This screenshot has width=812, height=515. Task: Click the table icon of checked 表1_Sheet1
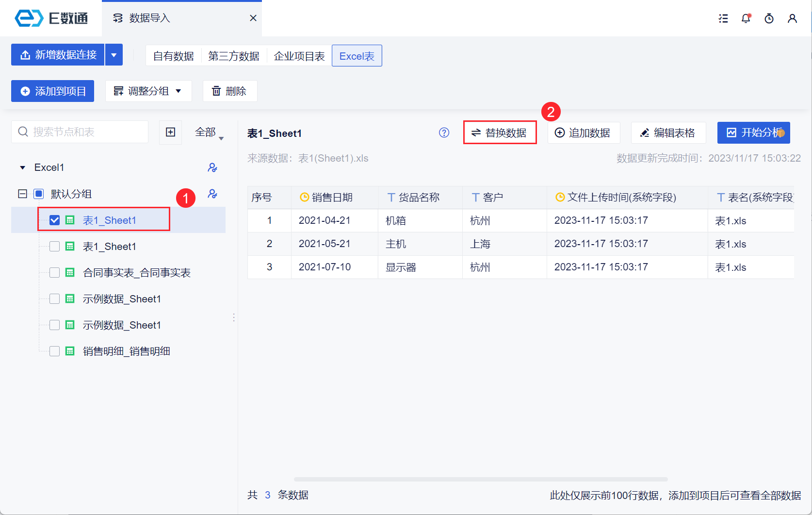pos(70,220)
